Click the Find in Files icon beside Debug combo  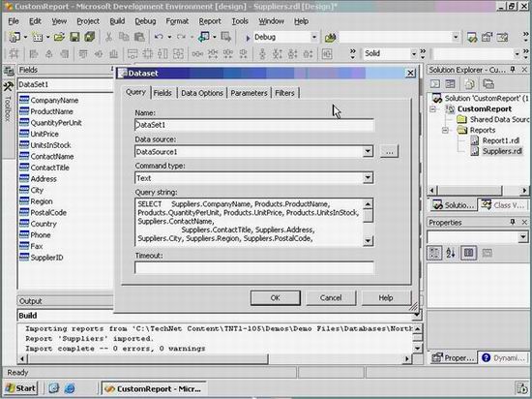331,38
